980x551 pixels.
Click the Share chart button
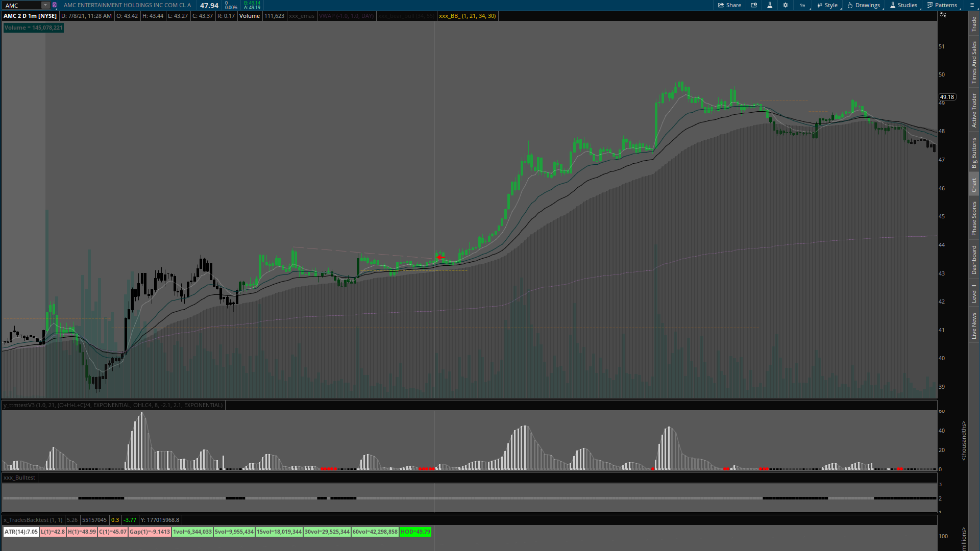click(x=729, y=5)
